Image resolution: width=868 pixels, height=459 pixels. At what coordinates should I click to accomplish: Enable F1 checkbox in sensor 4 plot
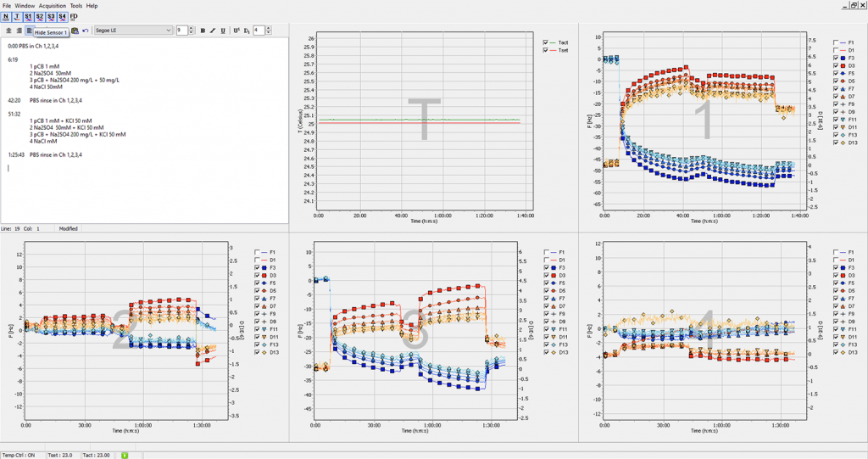[x=836, y=252]
